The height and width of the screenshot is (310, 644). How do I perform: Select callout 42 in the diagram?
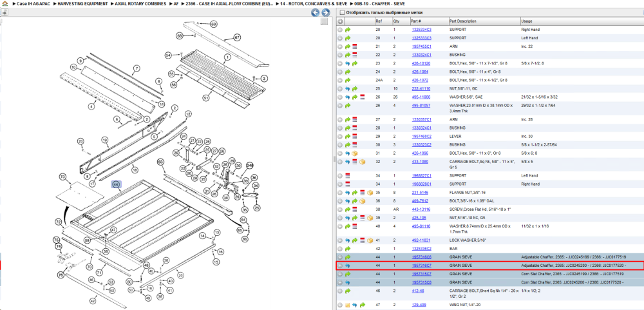point(93,301)
